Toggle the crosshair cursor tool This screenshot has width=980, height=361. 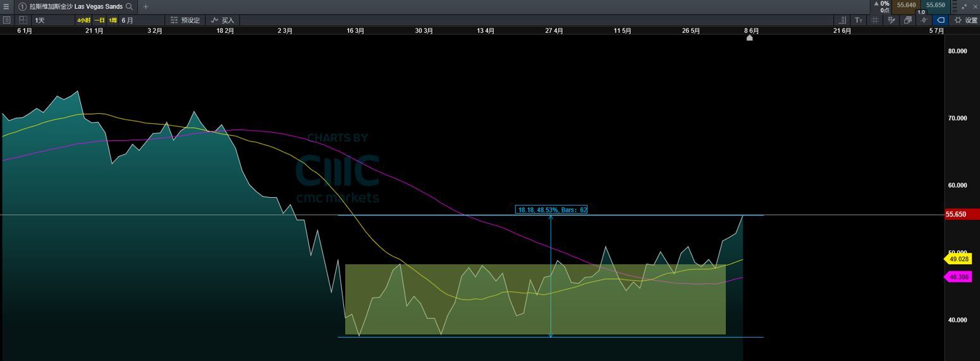(x=924, y=20)
